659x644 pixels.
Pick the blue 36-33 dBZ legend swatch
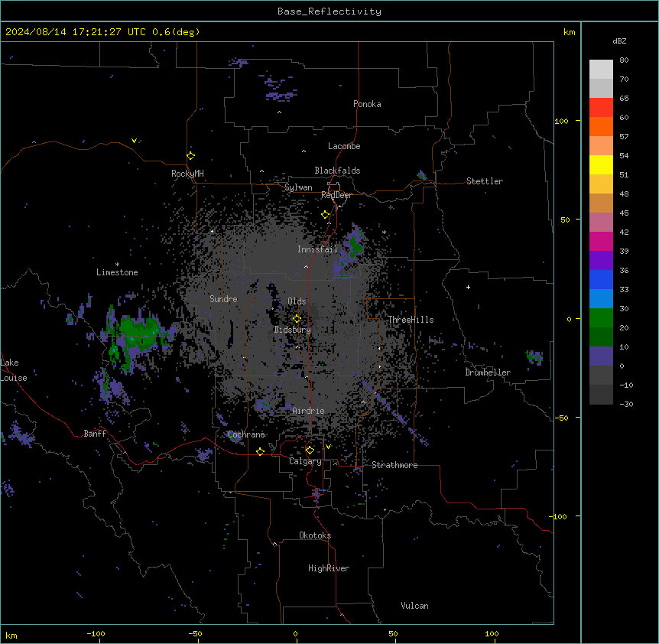click(x=601, y=279)
